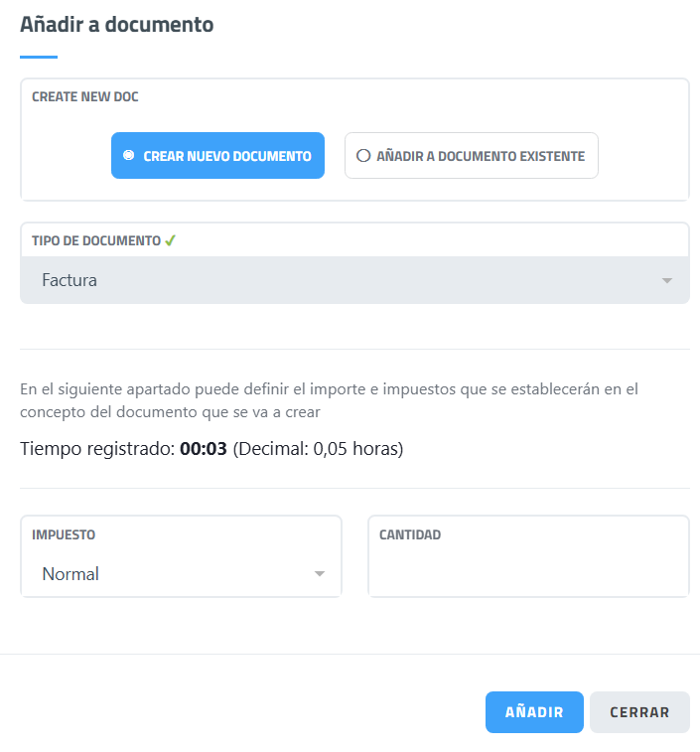Click the Decimal 0,05 horas text

pyautogui.click(x=318, y=449)
